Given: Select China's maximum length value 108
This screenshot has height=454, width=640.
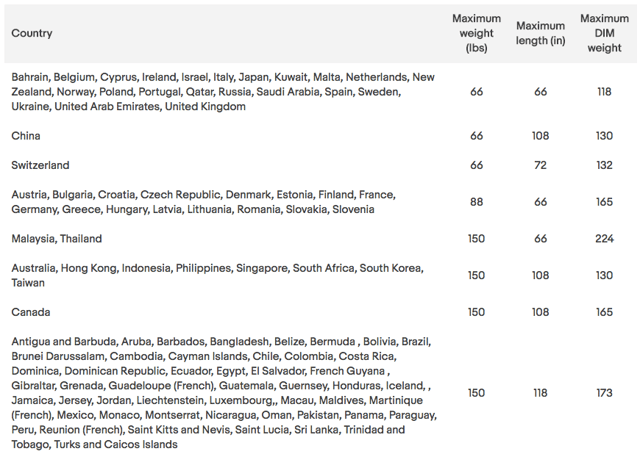Looking at the screenshot, I should 541,135.
